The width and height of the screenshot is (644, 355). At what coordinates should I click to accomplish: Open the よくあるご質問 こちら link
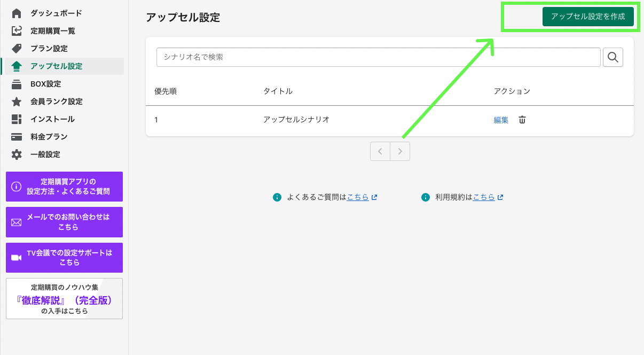click(358, 197)
